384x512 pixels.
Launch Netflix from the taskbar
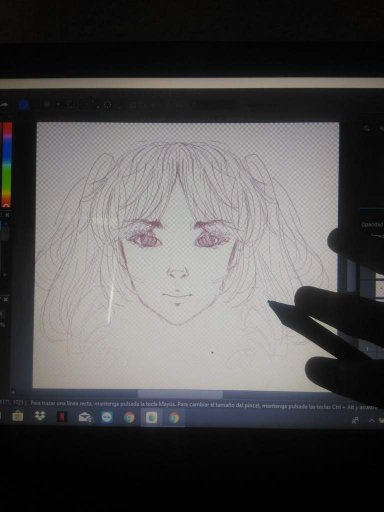[x=62, y=417]
